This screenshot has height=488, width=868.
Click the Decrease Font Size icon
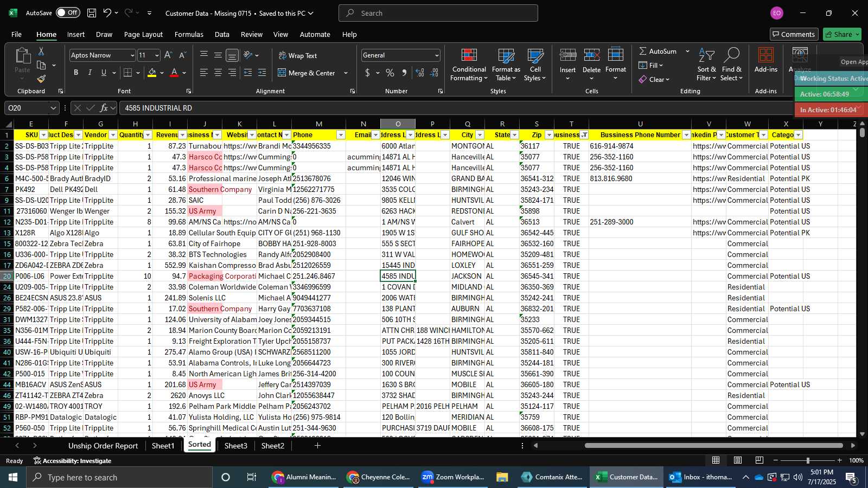pos(182,55)
